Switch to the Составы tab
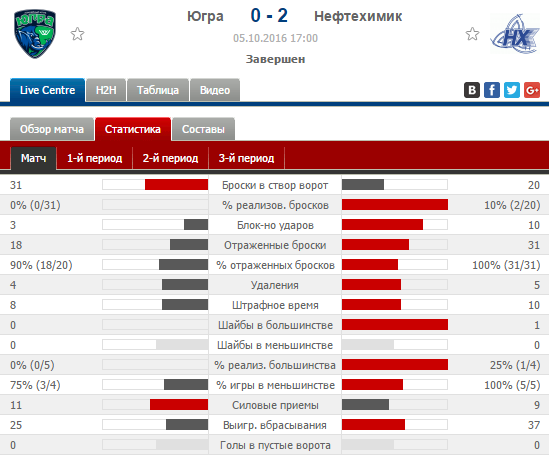 pos(203,129)
